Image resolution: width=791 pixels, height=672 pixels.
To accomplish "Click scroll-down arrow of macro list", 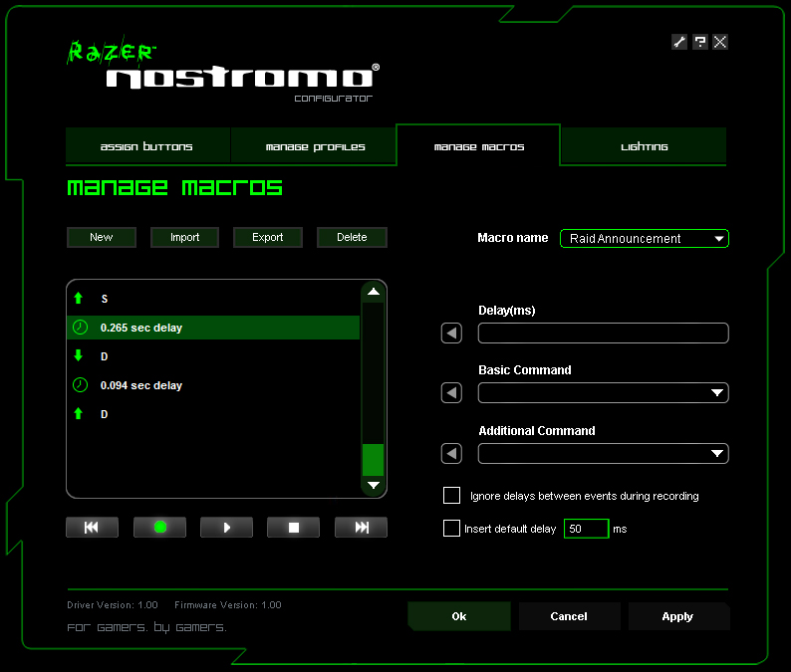I will 374,486.
